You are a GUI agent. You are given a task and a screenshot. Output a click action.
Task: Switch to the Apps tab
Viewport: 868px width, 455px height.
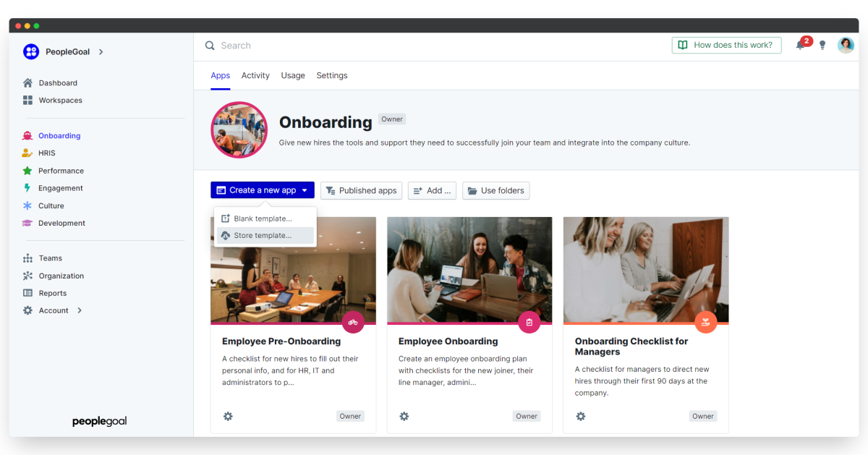(x=221, y=76)
